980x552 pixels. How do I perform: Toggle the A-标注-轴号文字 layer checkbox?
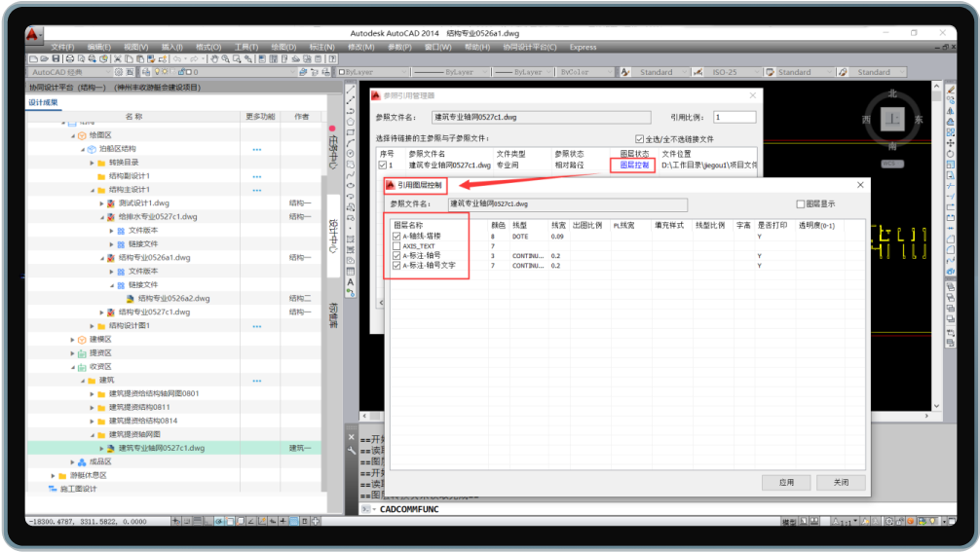point(396,266)
